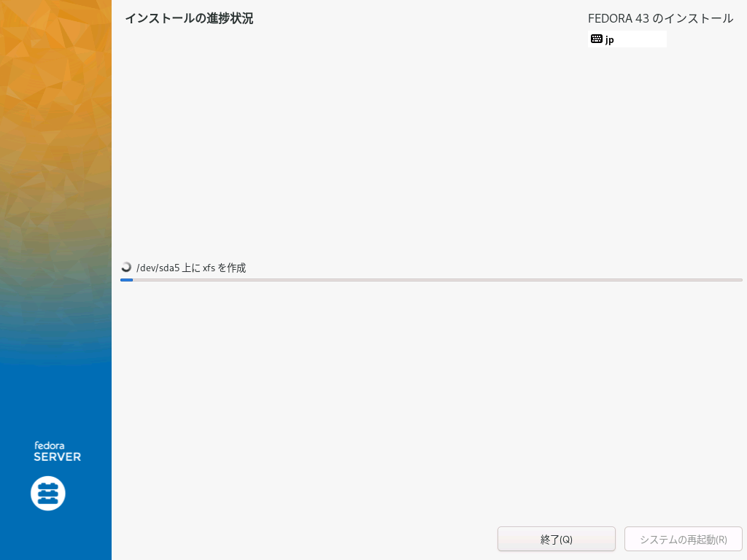Image resolution: width=747 pixels, height=560 pixels.
Task: Click the インストールの進捗状況 heading
Action: tap(189, 18)
